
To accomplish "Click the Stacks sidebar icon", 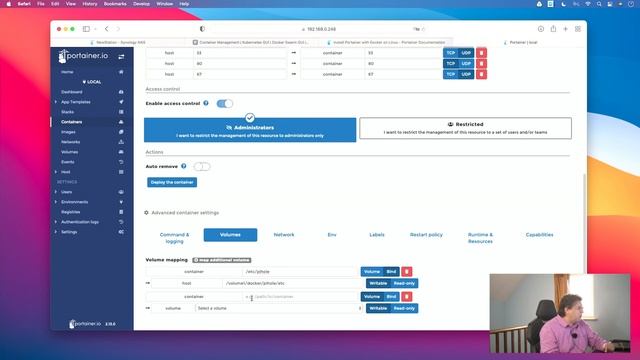I will click(x=121, y=112).
